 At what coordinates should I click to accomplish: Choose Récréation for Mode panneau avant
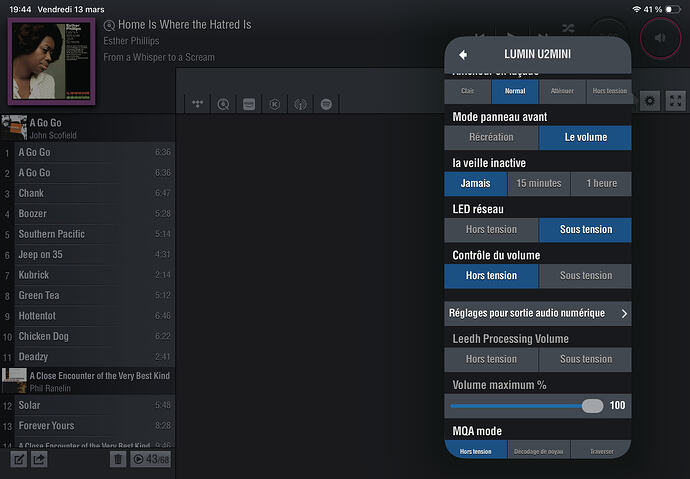[491, 137]
